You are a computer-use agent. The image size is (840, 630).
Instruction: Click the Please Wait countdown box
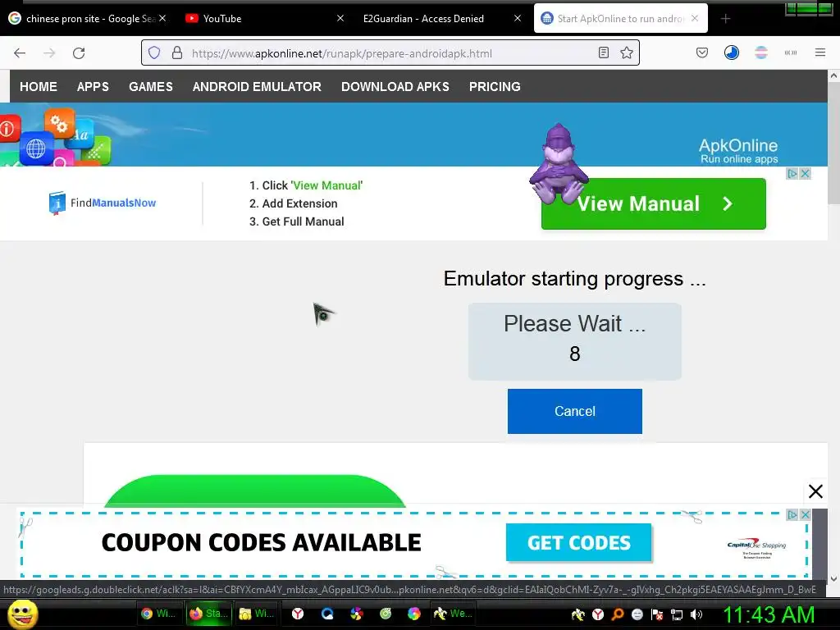tap(575, 342)
